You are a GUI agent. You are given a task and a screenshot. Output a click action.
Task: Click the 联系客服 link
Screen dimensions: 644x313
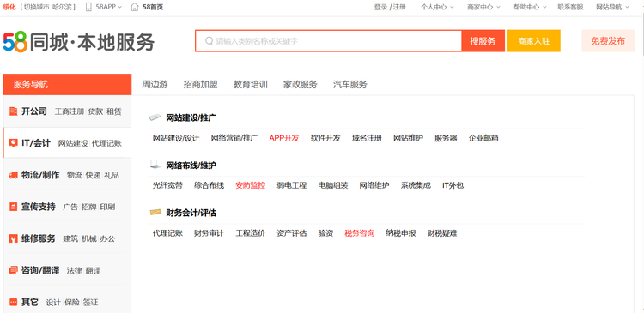coord(570,7)
